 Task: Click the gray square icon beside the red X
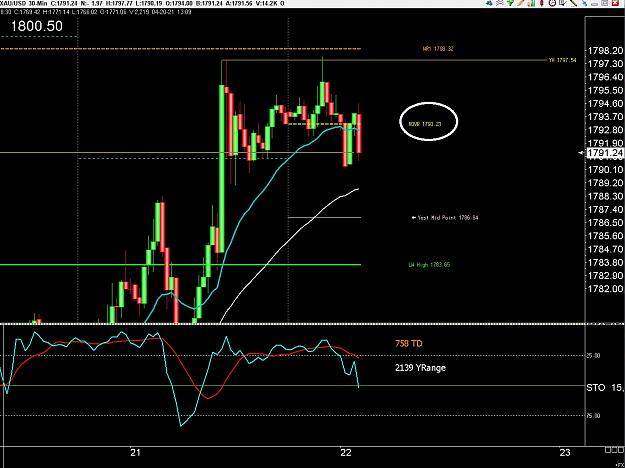point(605,3)
